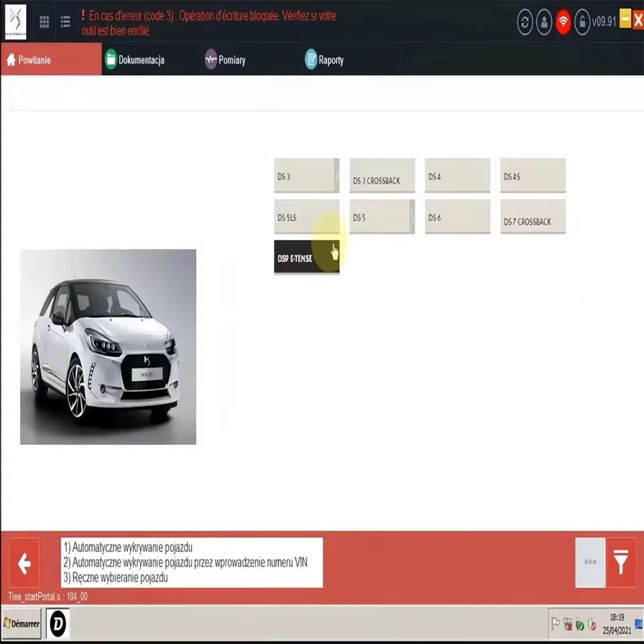The image size is (644, 644).
Task: Open the Pomiary tab
Action: pos(233,59)
